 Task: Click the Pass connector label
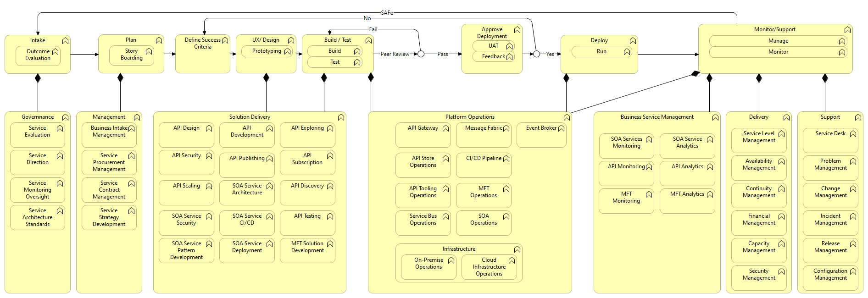tap(442, 54)
